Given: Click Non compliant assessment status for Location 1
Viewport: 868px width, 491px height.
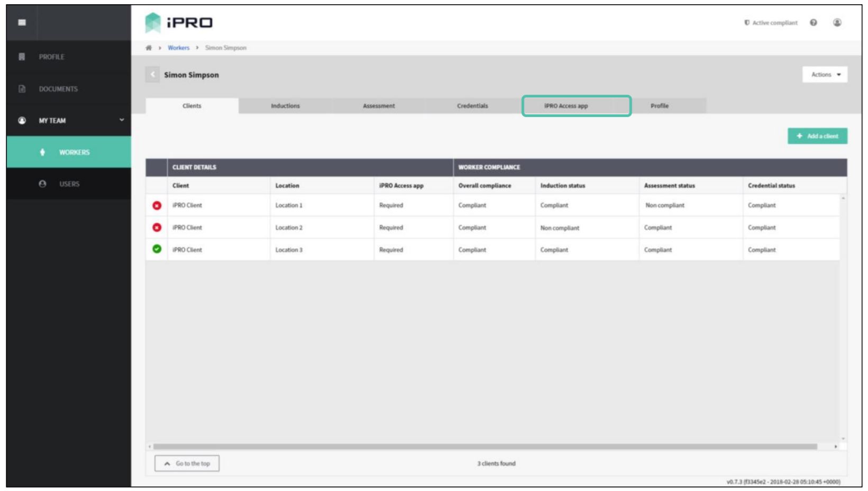Looking at the screenshot, I should pos(665,205).
